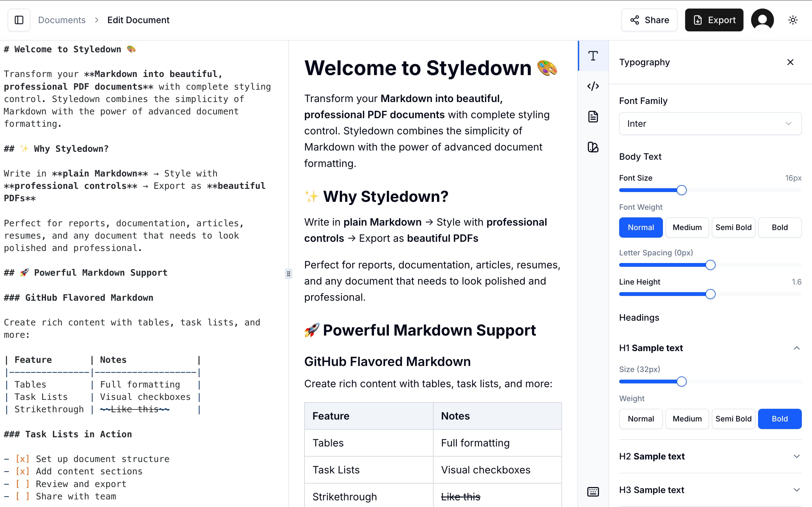Set body font weight to Medium
812x507 pixels.
pyautogui.click(x=687, y=227)
